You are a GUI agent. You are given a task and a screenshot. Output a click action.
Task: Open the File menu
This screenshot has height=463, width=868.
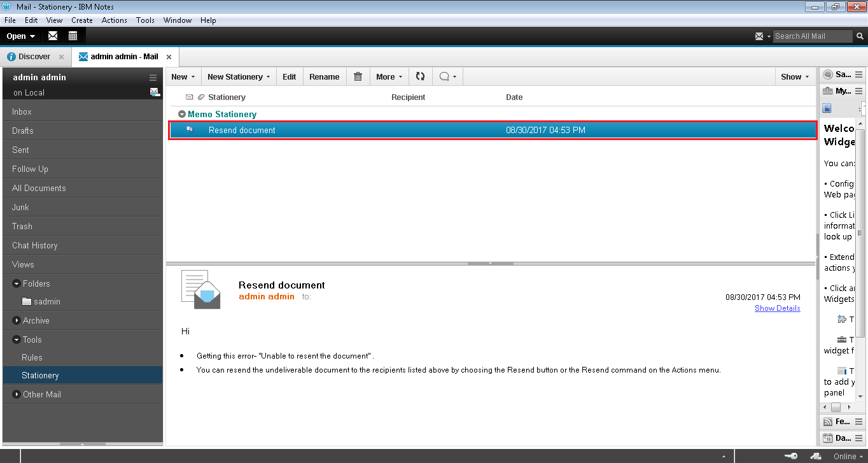pos(10,20)
